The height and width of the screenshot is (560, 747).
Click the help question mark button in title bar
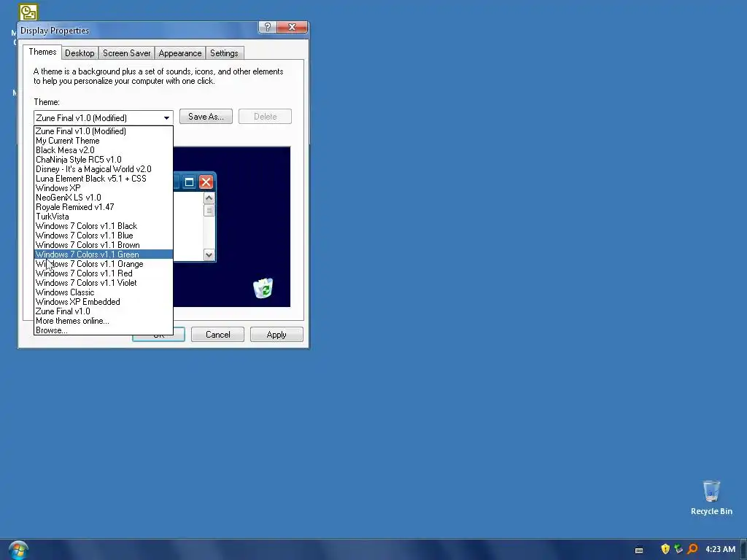268,27
